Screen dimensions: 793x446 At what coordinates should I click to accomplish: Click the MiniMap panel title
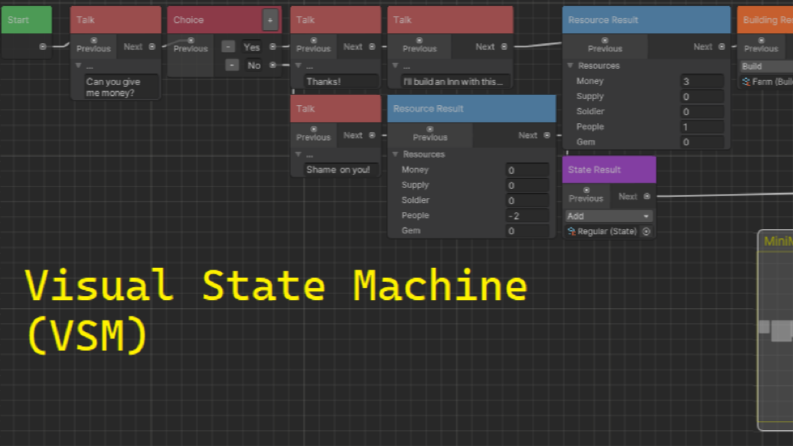click(778, 241)
